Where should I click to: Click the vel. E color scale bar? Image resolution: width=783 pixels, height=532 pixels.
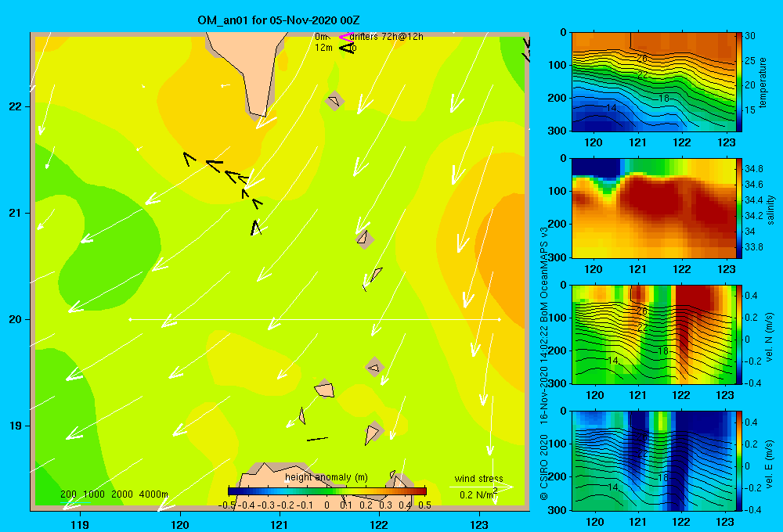738,461
